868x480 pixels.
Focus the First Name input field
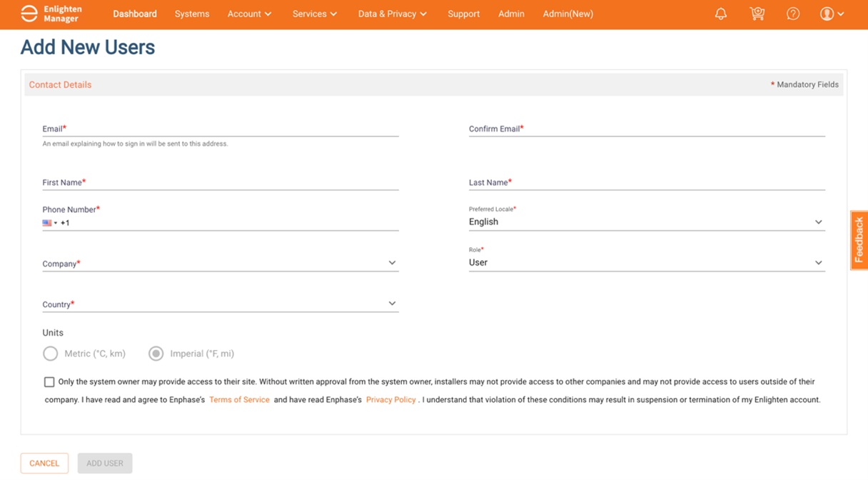pyautogui.click(x=220, y=182)
